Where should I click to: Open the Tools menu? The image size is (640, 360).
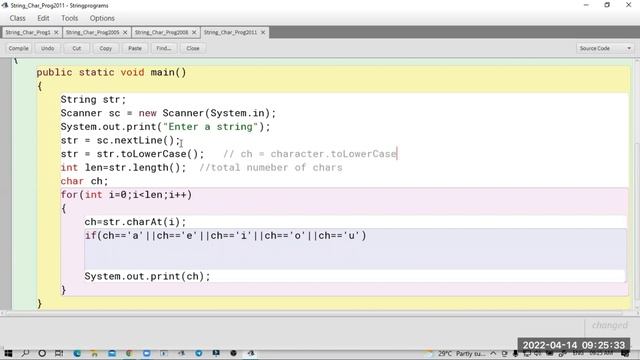[69, 18]
